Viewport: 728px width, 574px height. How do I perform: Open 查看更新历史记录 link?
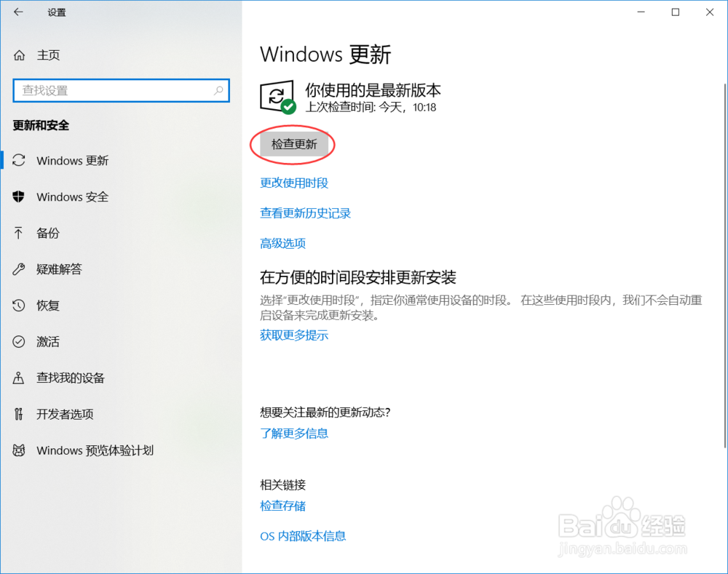point(305,213)
